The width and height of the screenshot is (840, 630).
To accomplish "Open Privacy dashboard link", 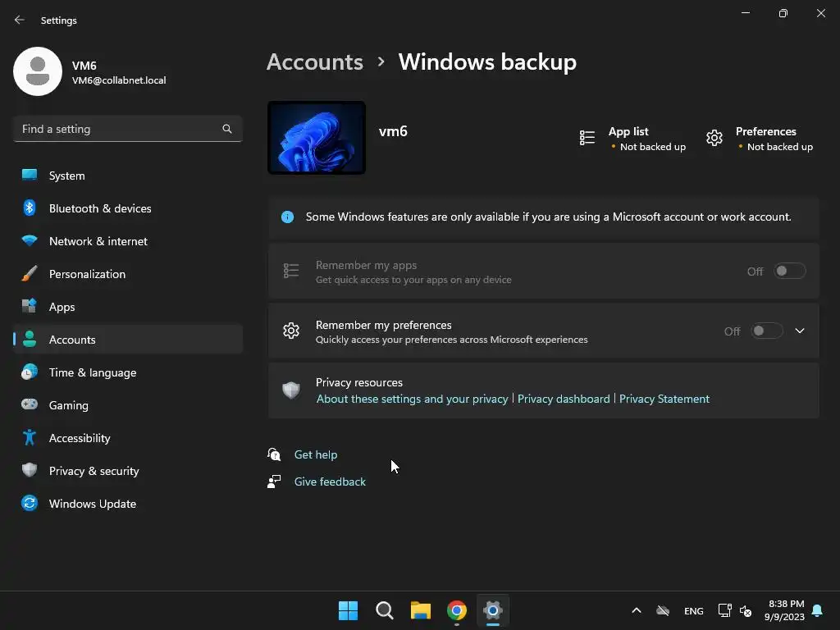I will point(564,399).
